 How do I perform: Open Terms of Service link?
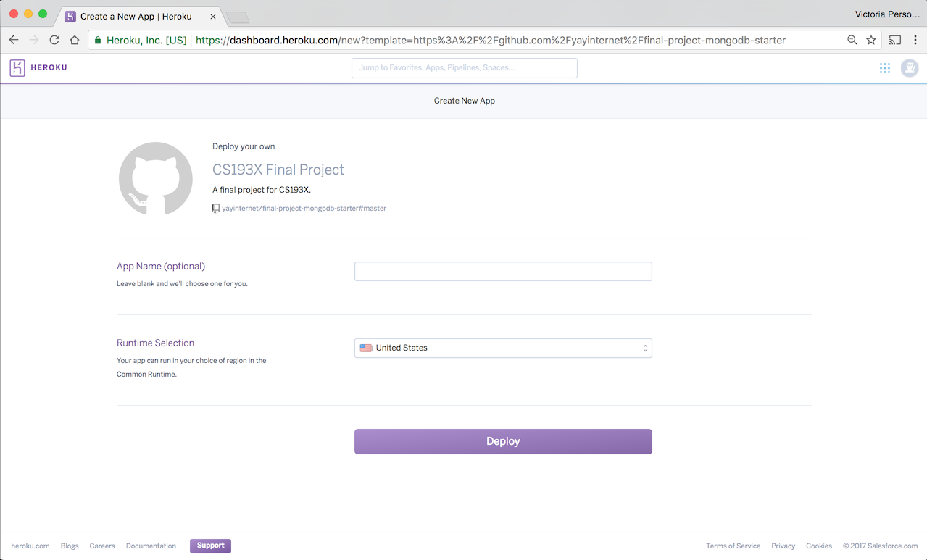click(x=733, y=546)
